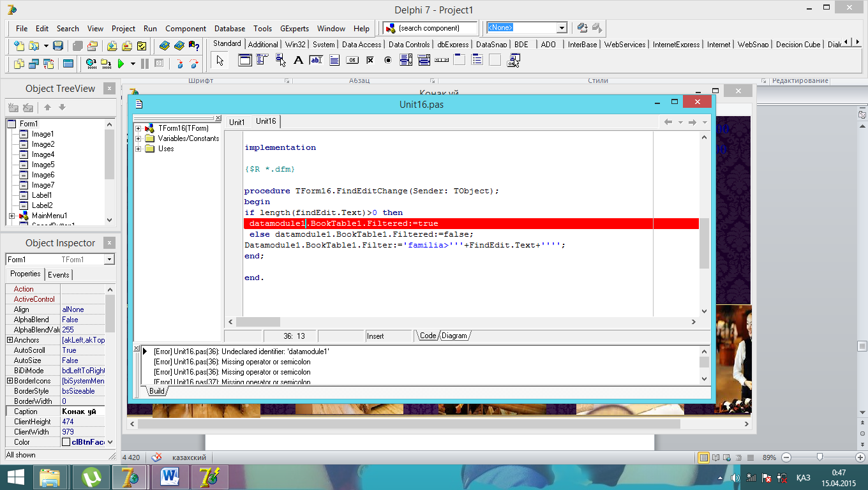Image resolution: width=868 pixels, height=490 pixels.
Task: Select Label1 in Object TreeView
Action: 42,195
